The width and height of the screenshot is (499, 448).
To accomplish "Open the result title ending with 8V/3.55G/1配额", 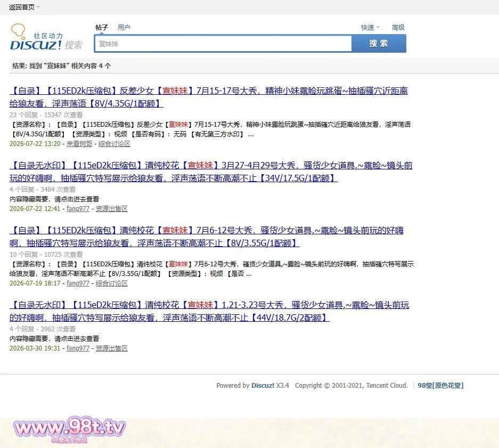I will point(207,237).
